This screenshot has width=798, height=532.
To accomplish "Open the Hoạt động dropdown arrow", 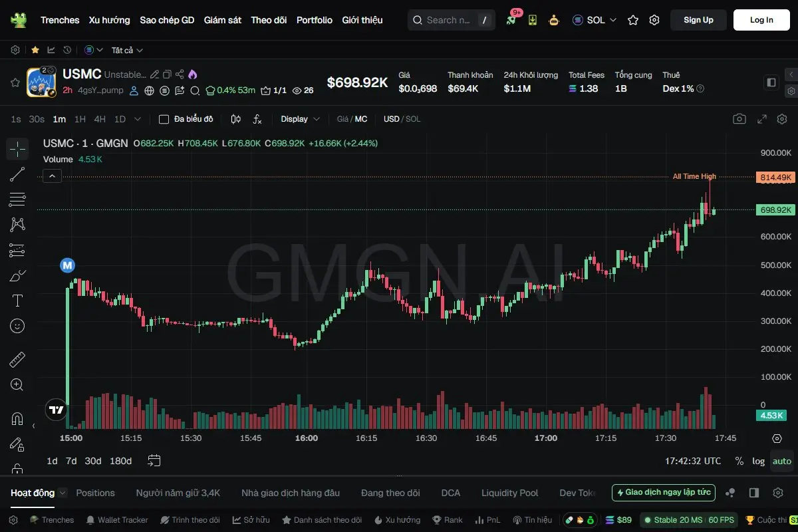I will (63, 493).
